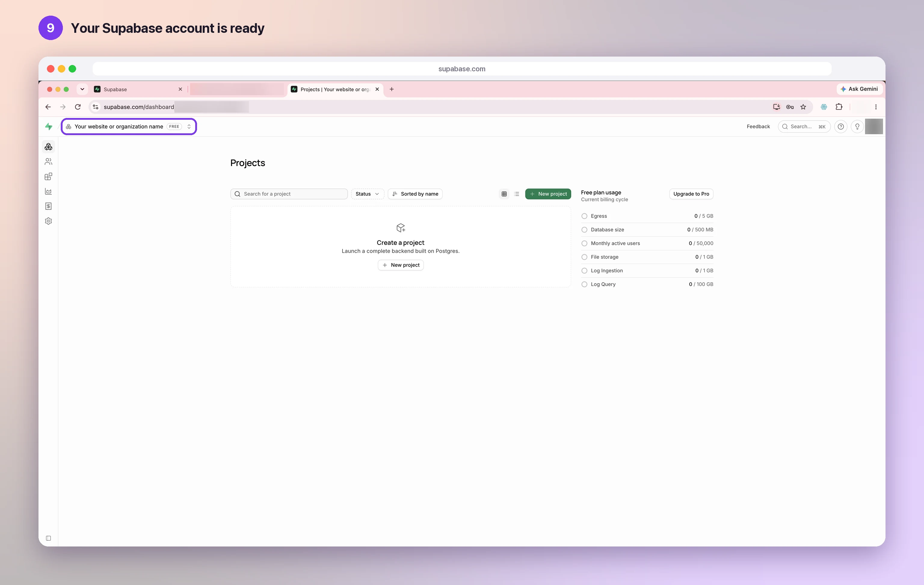Click the Log Query usage row

[647, 284]
